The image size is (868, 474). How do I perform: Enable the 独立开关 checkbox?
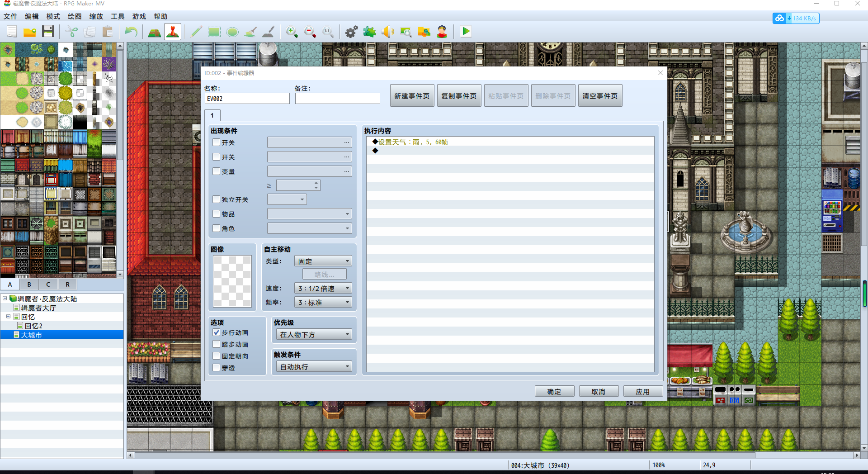tap(217, 199)
